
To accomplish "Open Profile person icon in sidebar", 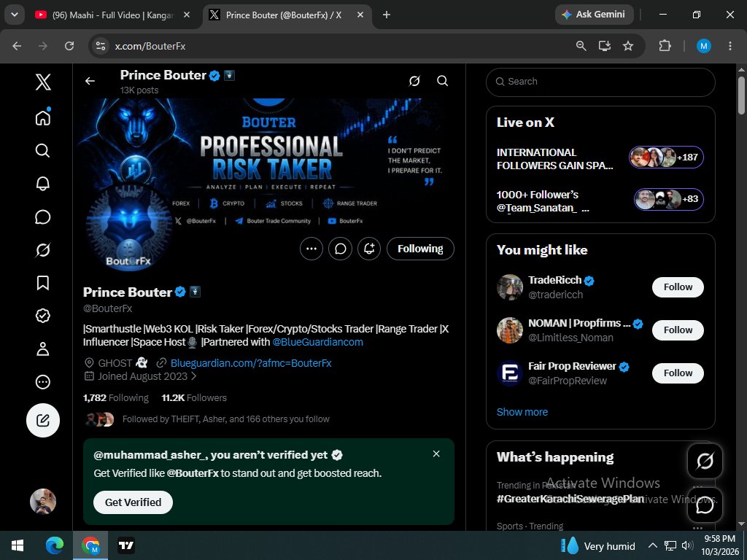I will click(43, 349).
